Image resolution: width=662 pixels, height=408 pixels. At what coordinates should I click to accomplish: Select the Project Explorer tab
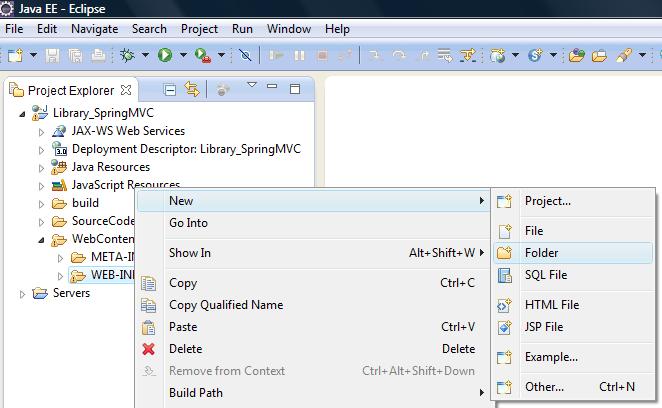pyautogui.click(x=71, y=90)
